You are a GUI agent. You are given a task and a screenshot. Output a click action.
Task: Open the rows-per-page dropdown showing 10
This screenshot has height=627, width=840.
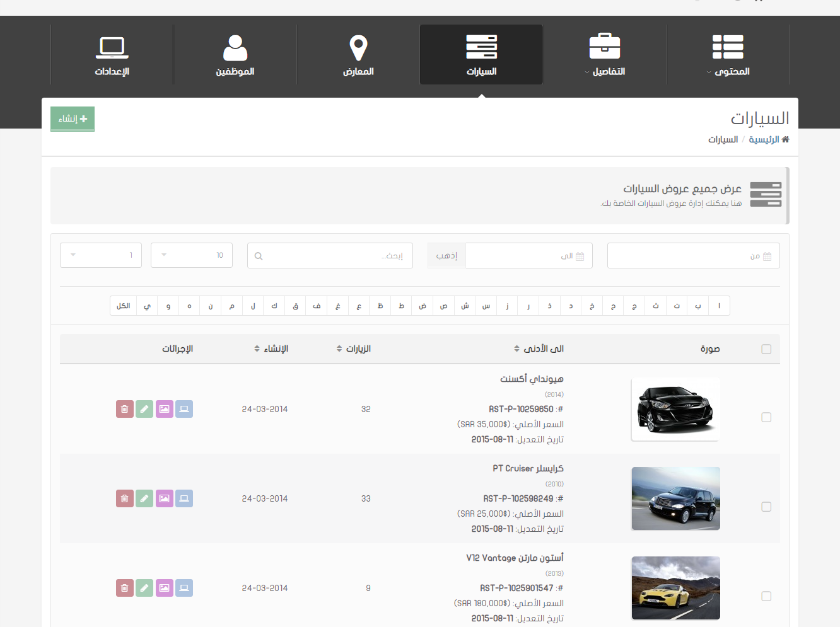click(x=192, y=255)
